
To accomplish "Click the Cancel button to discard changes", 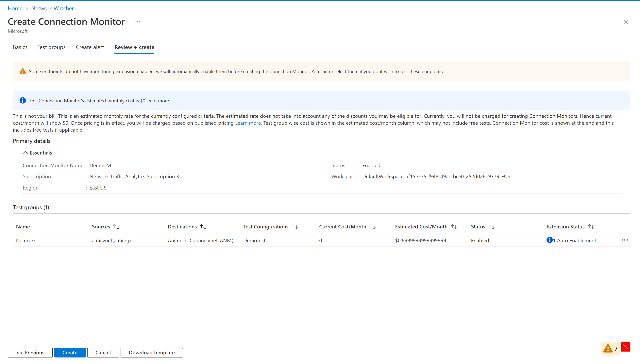I will click(x=103, y=352).
